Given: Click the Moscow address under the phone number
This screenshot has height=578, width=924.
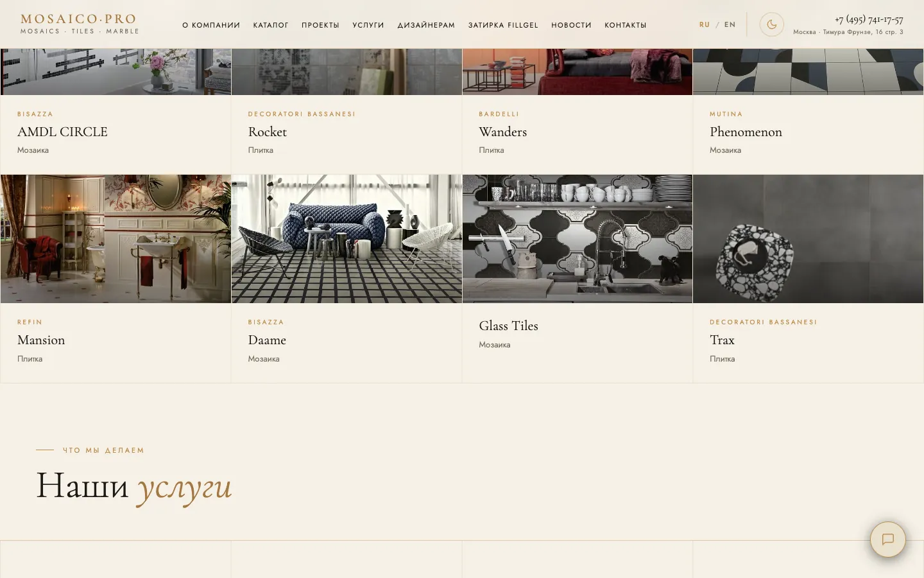Looking at the screenshot, I should pos(848,32).
